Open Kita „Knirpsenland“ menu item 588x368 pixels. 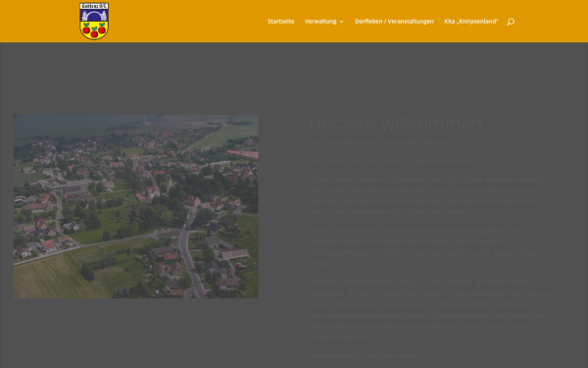(x=471, y=22)
